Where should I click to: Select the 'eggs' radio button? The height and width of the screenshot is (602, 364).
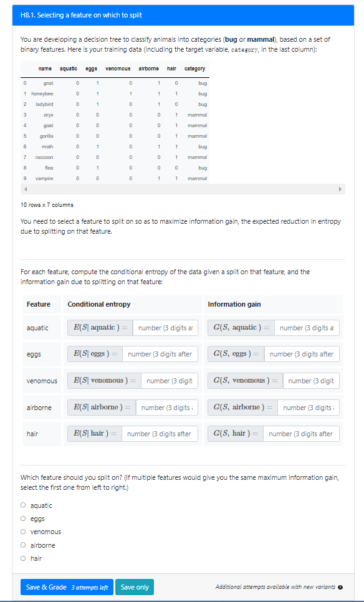coord(22,518)
